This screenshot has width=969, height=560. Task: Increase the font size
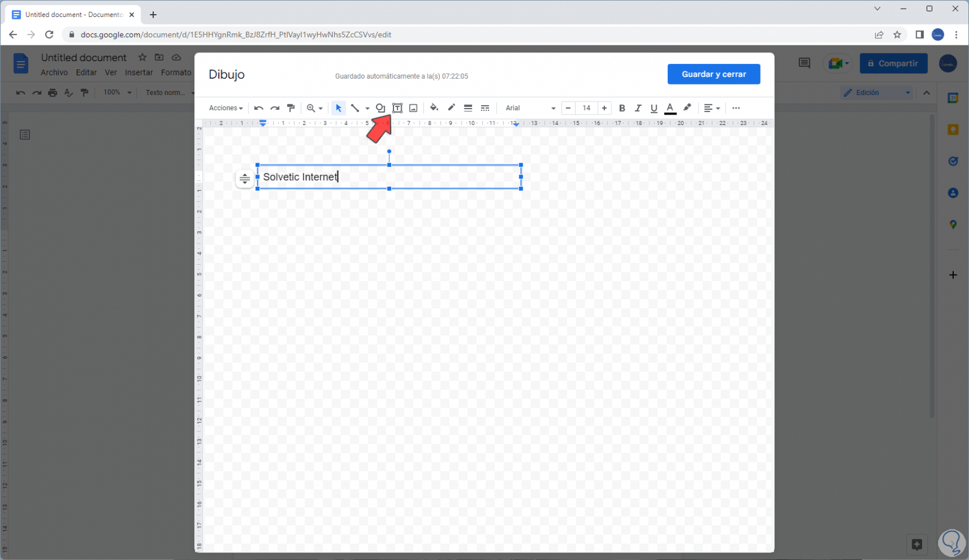tap(604, 108)
